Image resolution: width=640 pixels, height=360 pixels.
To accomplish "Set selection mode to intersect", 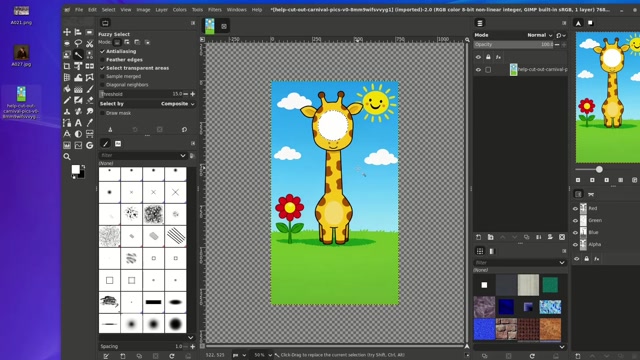I will (147, 42).
